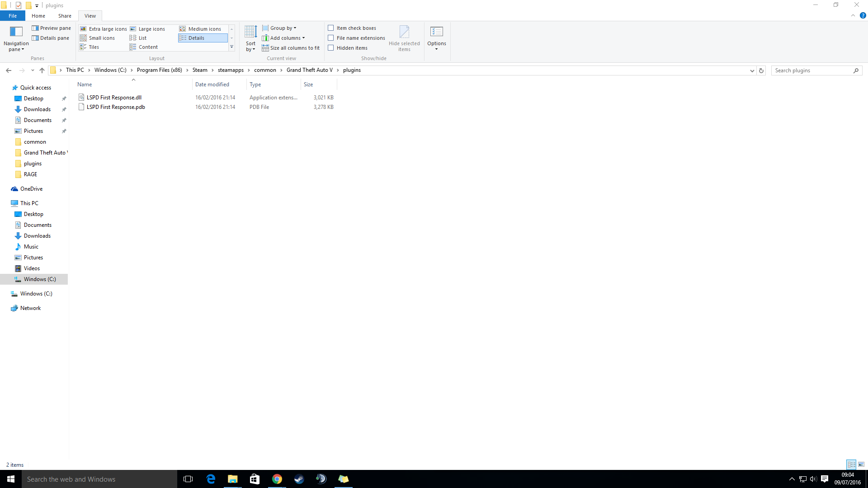The height and width of the screenshot is (488, 868).
Task: Navigate to steamapps in breadcrumb path
Action: tap(231, 70)
